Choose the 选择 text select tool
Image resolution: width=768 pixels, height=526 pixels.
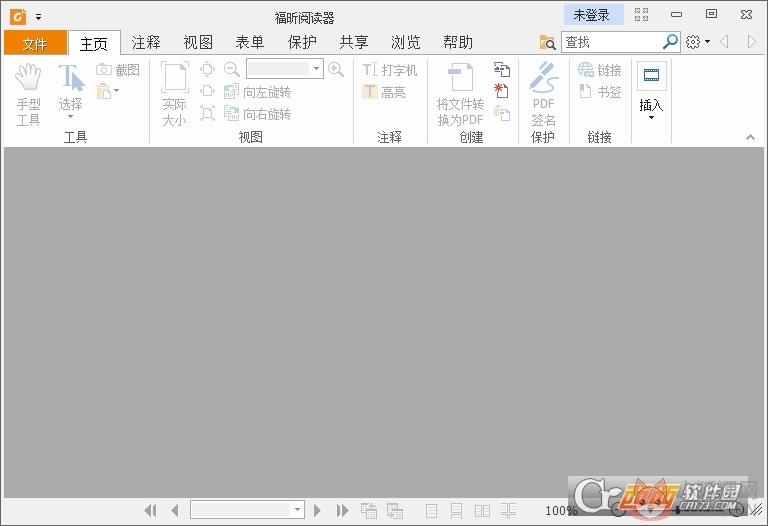[x=71, y=92]
